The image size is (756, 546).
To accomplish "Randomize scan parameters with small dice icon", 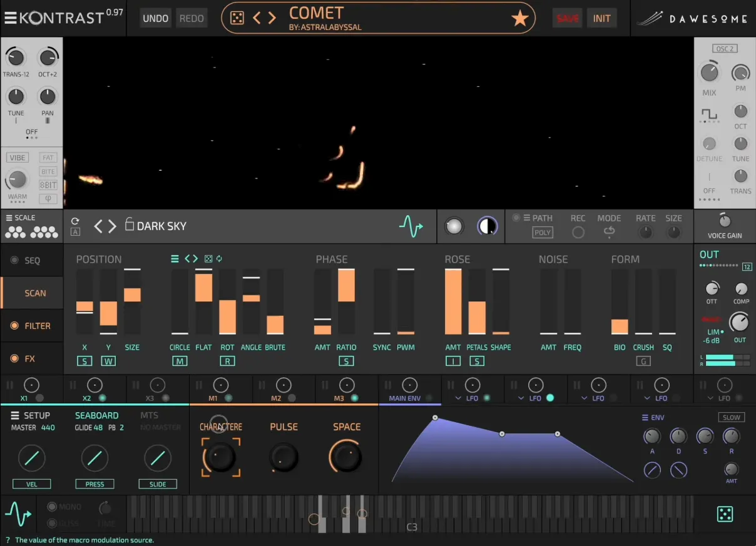I will point(209,259).
